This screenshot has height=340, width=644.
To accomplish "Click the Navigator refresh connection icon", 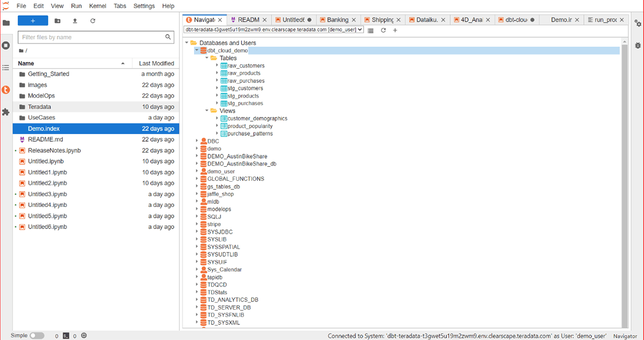I will pyautogui.click(x=383, y=30).
